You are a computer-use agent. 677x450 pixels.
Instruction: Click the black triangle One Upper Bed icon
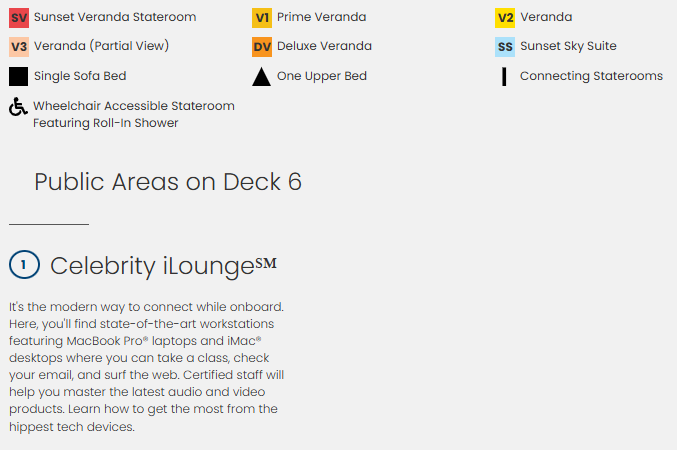click(262, 77)
